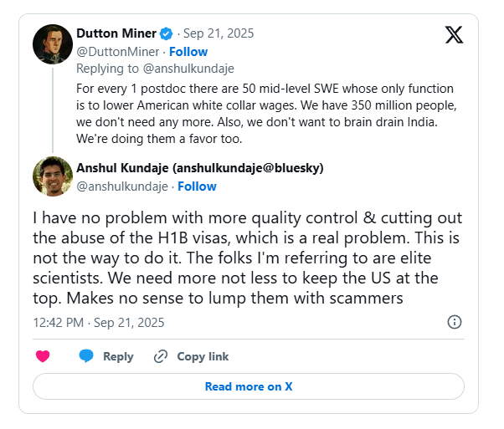The width and height of the screenshot is (504, 429).
Task: Open the Dutton Miner display name
Action: pyautogui.click(x=116, y=34)
